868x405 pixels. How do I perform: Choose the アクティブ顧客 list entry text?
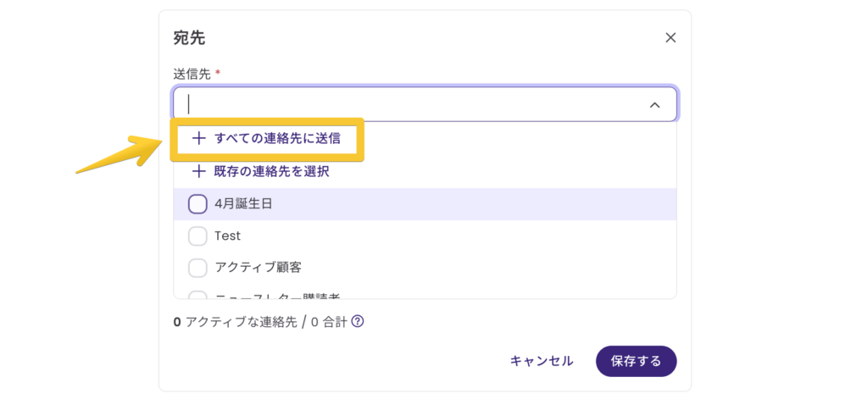258,268
